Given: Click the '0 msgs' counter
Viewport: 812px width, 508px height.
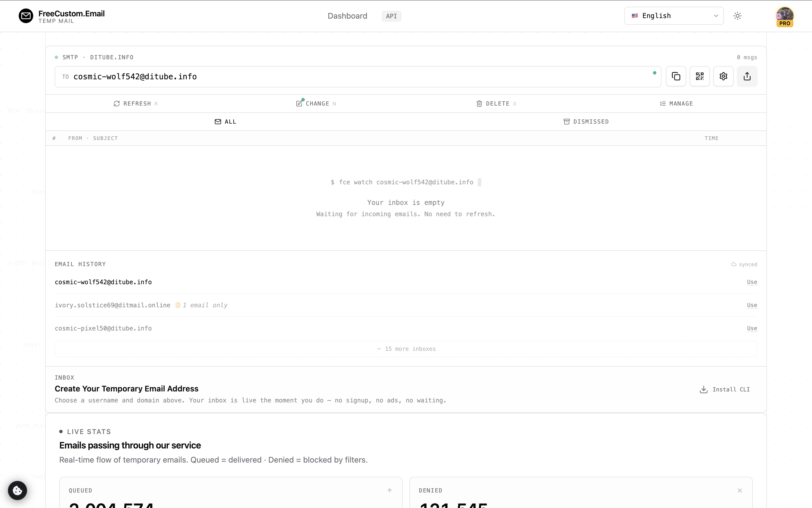Looking at the screenshot, I should tap(747, 58).
